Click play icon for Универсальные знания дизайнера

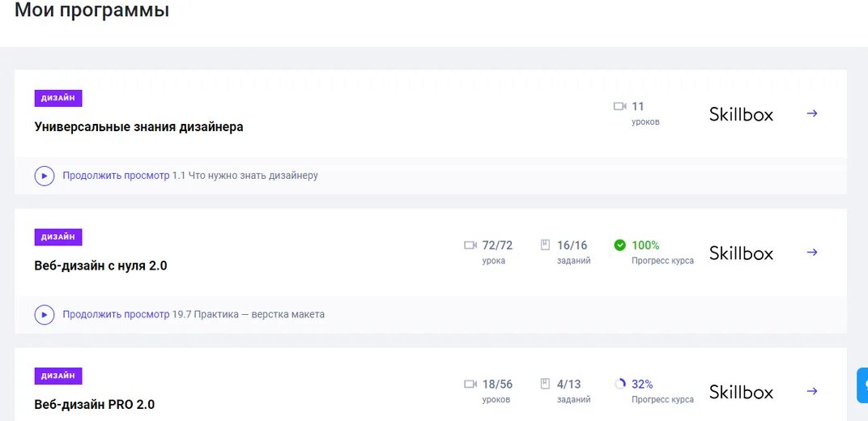(x=45, y=176)
